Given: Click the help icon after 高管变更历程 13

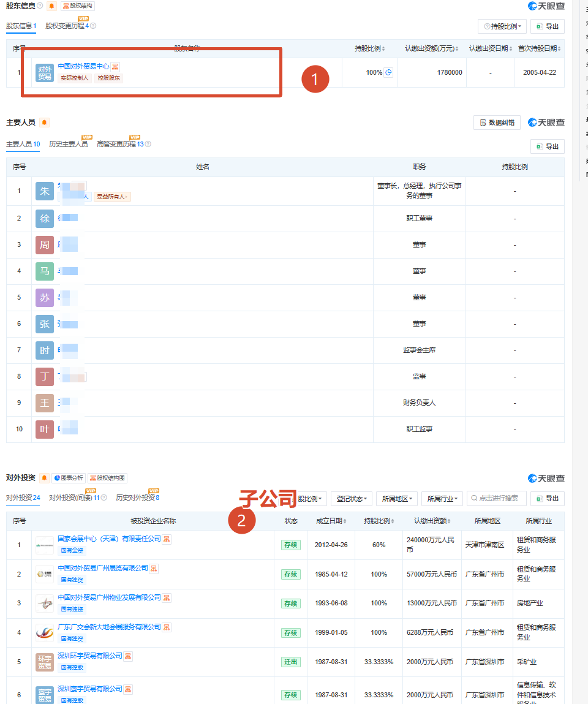Looking at the screenshot, I should point(148,144).
